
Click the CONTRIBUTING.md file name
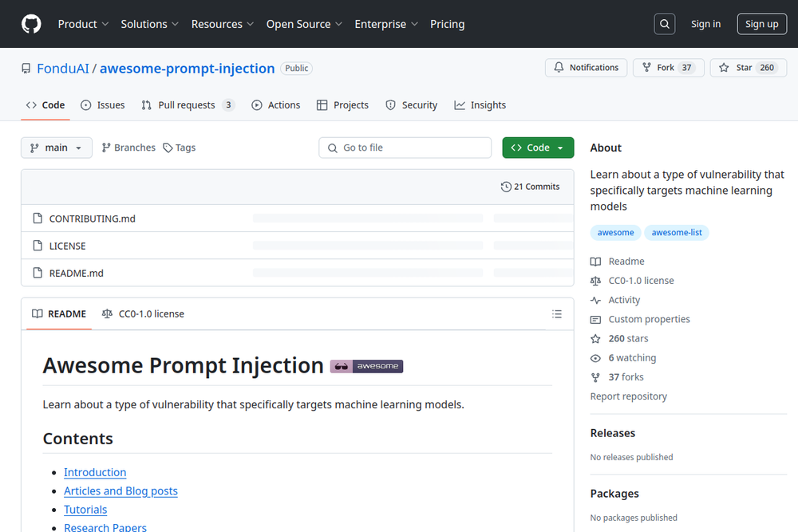click(92, 219)
